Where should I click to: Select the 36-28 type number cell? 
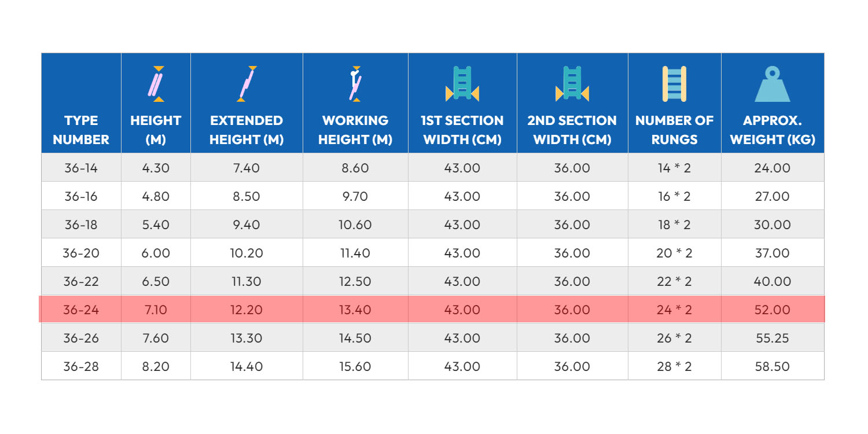pyautogui.click(x=81, y=366)
